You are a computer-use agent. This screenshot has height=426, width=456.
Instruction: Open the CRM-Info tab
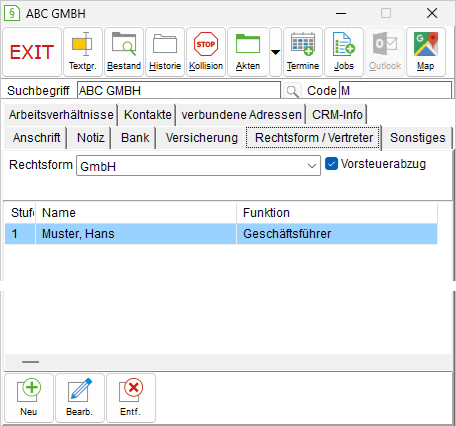pos(337,115)
